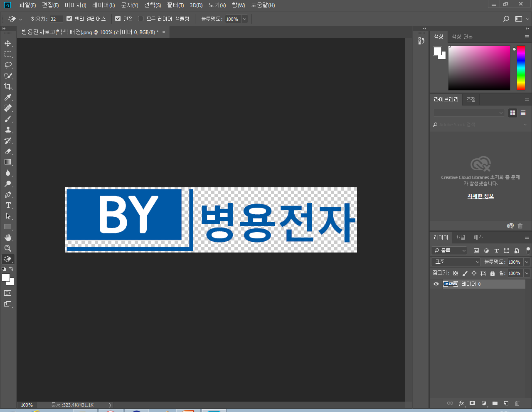Switch to 패스 tab
532x412 pixels.
[x=478, y=238]
